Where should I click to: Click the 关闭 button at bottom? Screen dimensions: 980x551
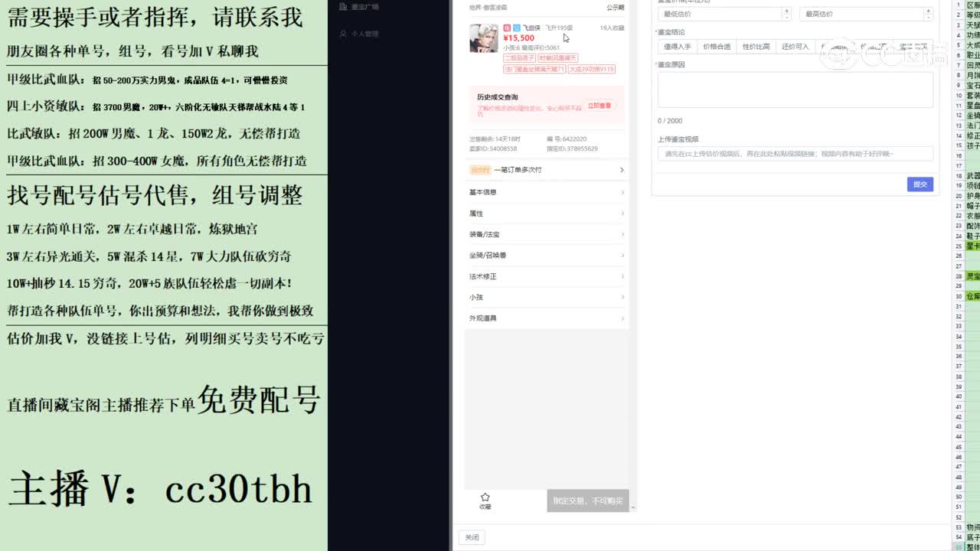tap(471, 536)
